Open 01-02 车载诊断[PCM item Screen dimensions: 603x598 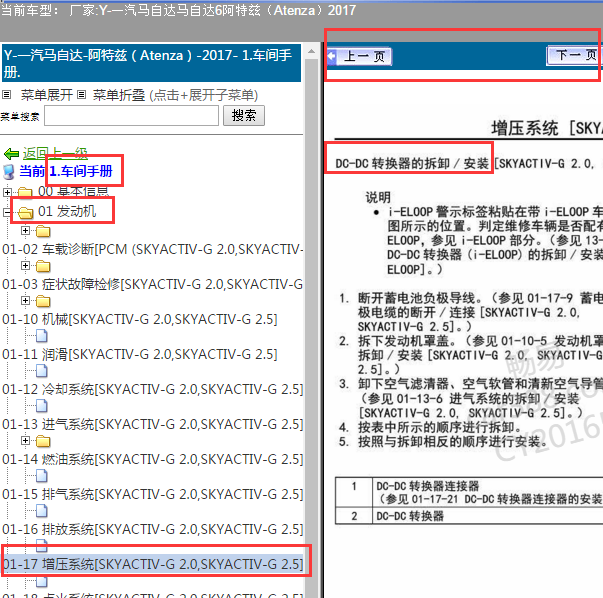(152, 250)
